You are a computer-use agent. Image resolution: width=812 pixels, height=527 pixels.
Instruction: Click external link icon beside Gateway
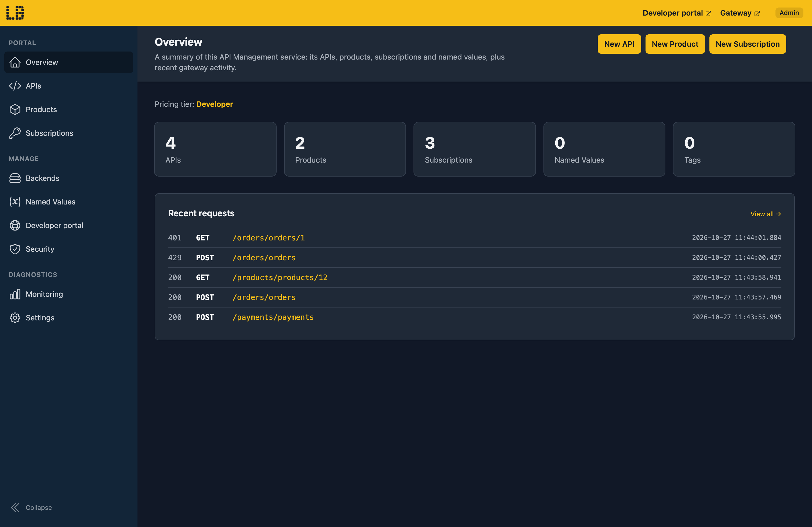757,13
